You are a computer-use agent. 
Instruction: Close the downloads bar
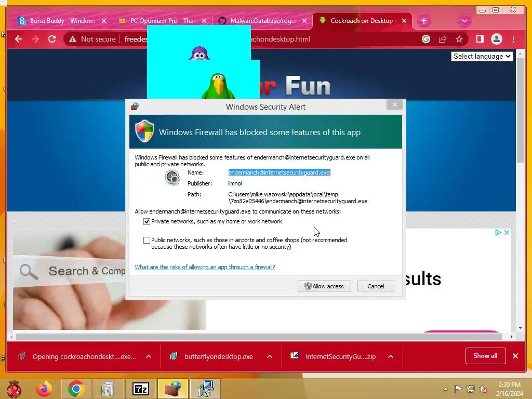click(515, 356)
